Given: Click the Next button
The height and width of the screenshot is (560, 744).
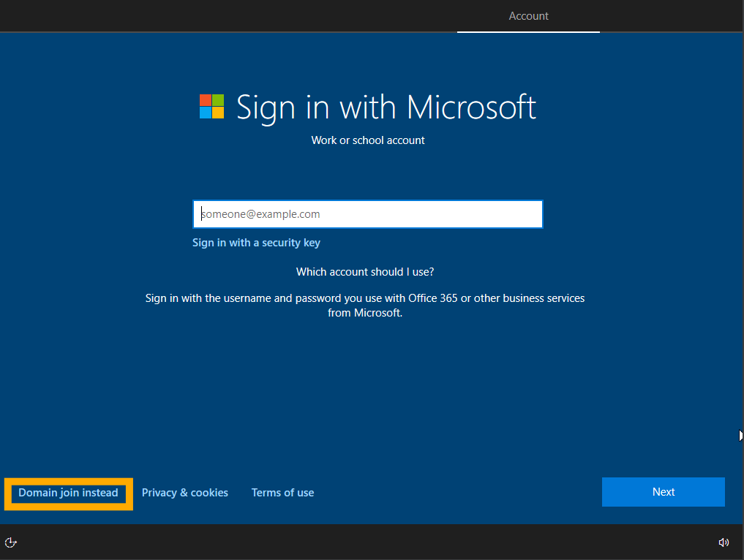Looking at the screenshot, I should (663, 492).
